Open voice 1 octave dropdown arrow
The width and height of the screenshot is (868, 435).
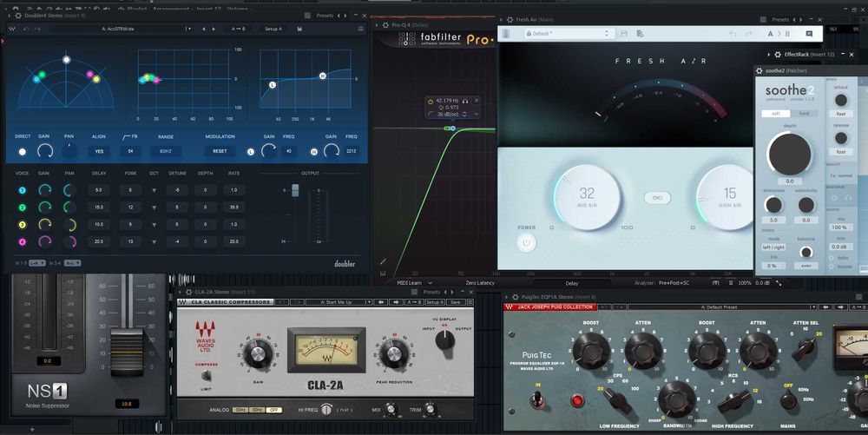(154, 190)
